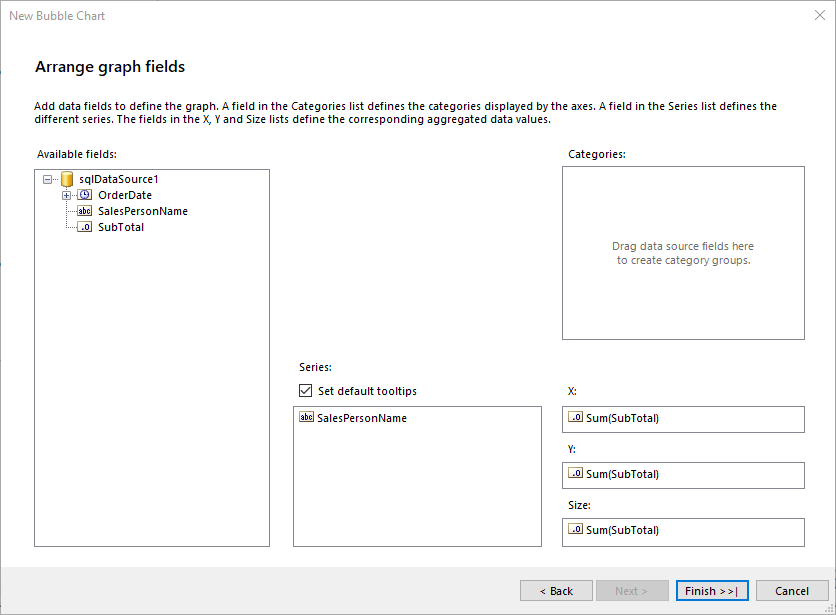Click the numeric icon in the Y field

coord(575,475)
